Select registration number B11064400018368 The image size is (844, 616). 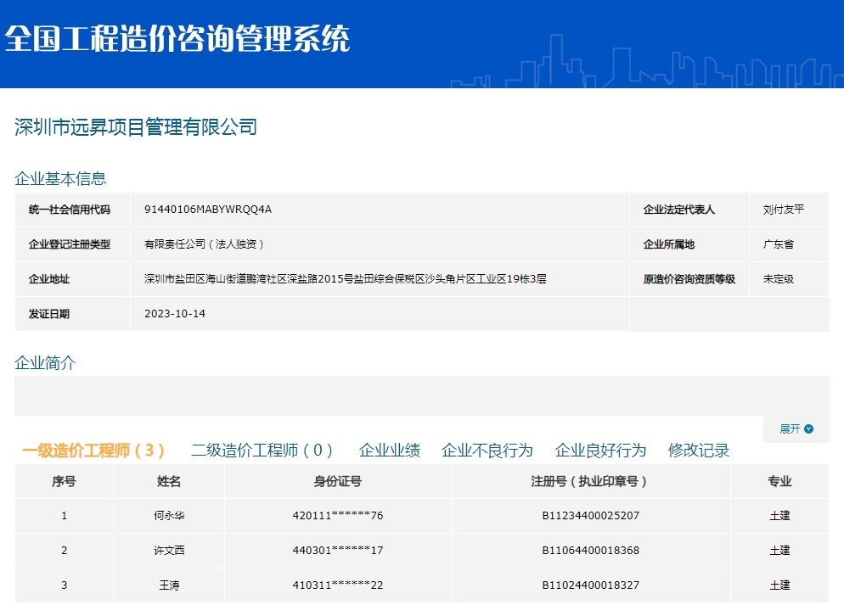coord(590,551)
